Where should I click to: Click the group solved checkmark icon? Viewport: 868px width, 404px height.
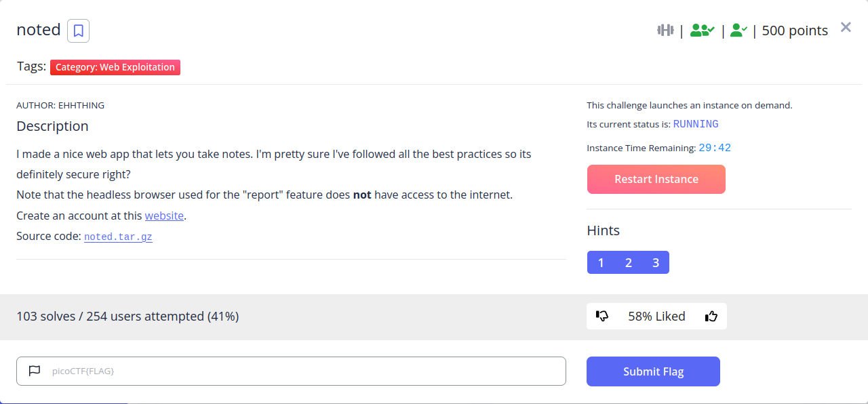[702, 30]
